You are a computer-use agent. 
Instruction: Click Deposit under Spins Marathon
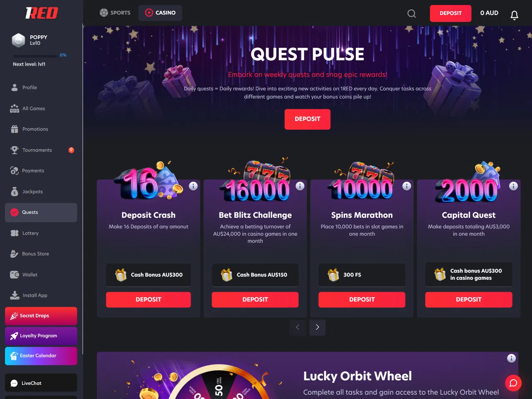coord(362,300)
